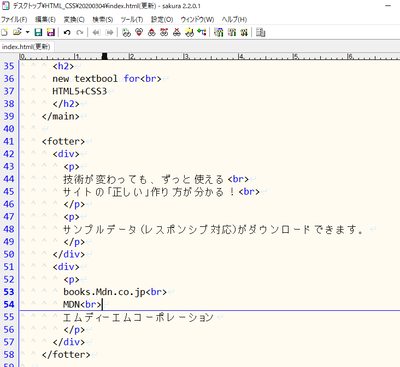Select the index.html(更新) tab

click(26, 47)
